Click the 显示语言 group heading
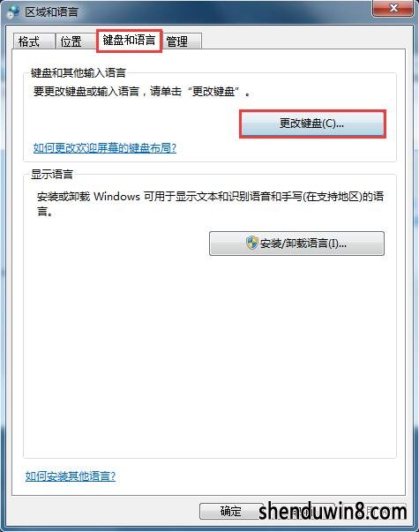The width and height of the screenshot is (419, 532). [52, 175]
